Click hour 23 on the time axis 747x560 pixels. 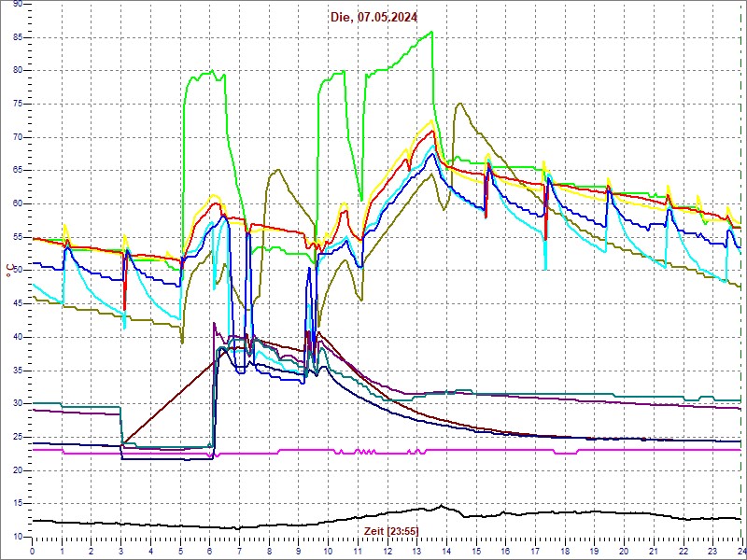[712, 551]
